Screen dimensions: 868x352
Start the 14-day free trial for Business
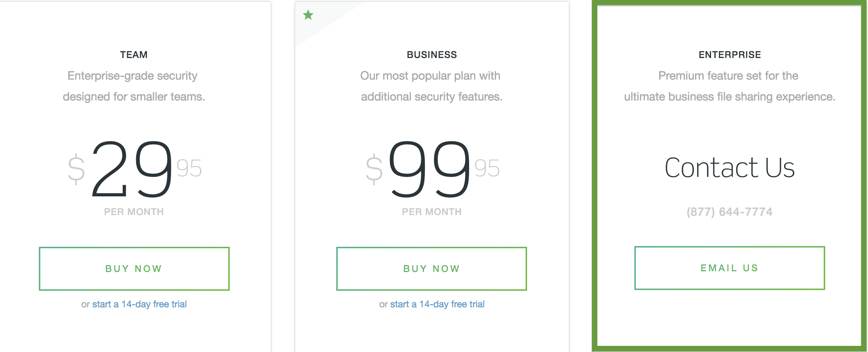tap(437, 304)
